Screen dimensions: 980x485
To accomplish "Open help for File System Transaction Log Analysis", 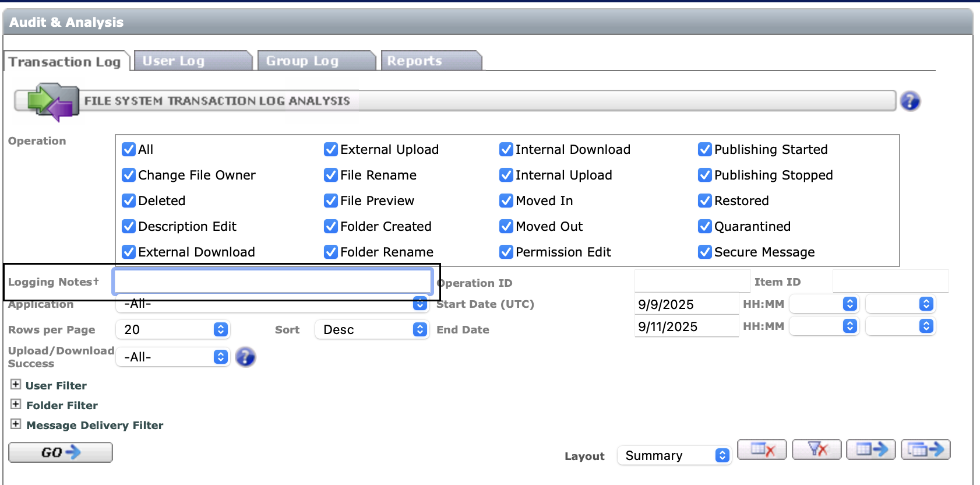I will [x=910, y=101].
